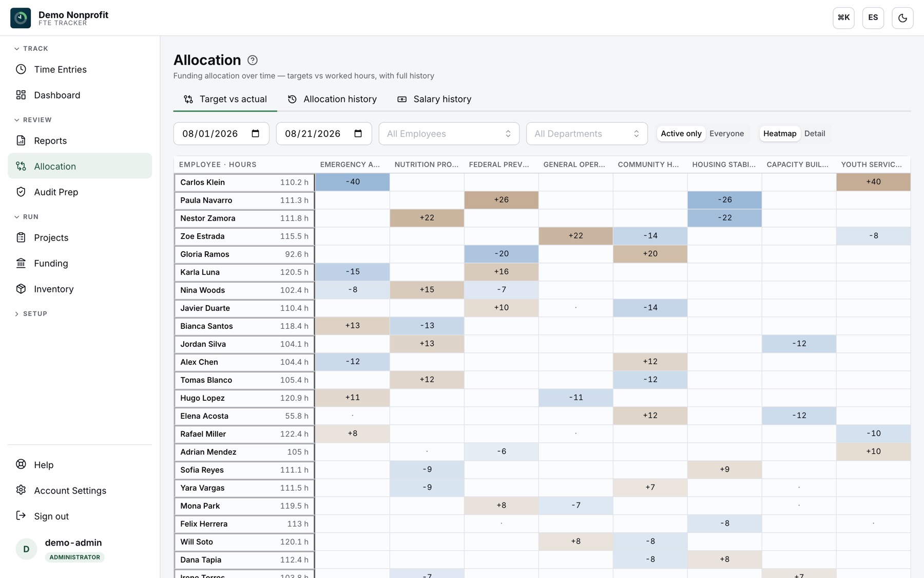Switch to Heatmap view
The image size is (924, 578).
pos(780,134)
